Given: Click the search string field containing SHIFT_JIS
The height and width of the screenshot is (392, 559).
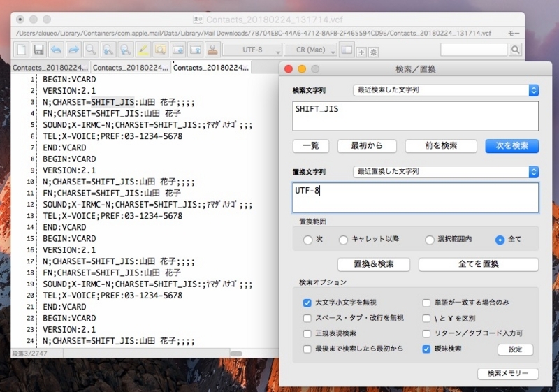Looking at the screenshot, I should (415, 116).
